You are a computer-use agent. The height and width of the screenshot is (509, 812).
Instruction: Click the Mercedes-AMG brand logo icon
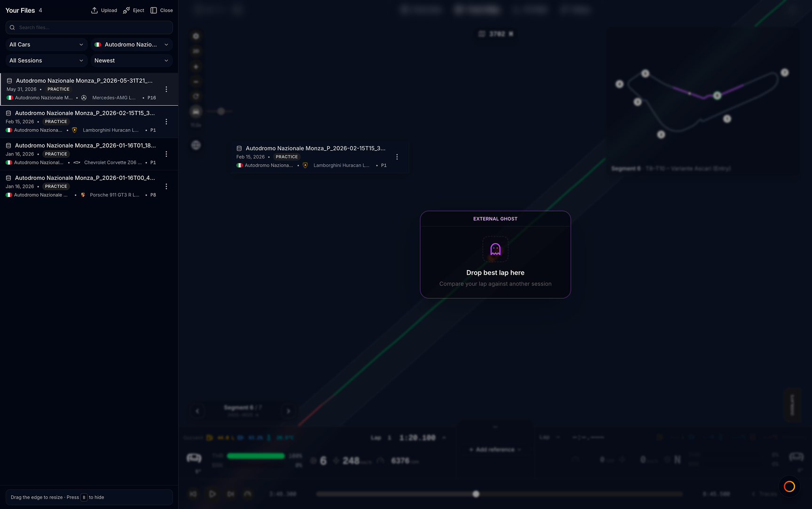[84, 98]
